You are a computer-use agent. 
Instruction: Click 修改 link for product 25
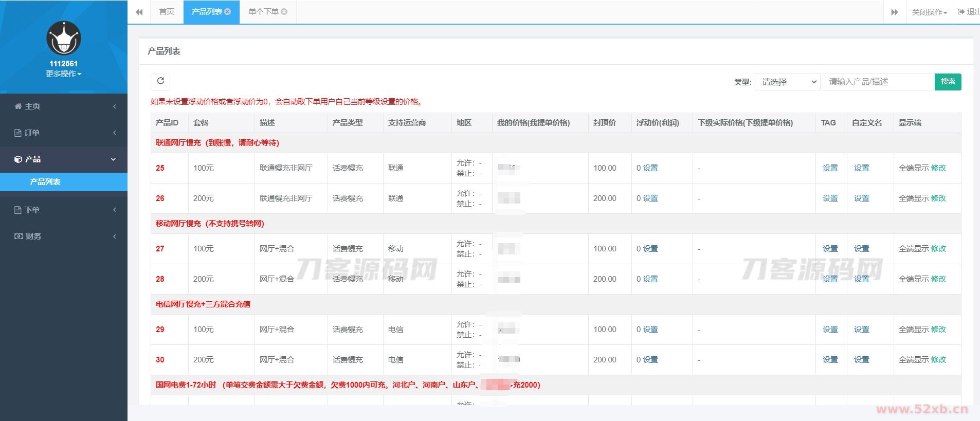[x=938, y=168]
